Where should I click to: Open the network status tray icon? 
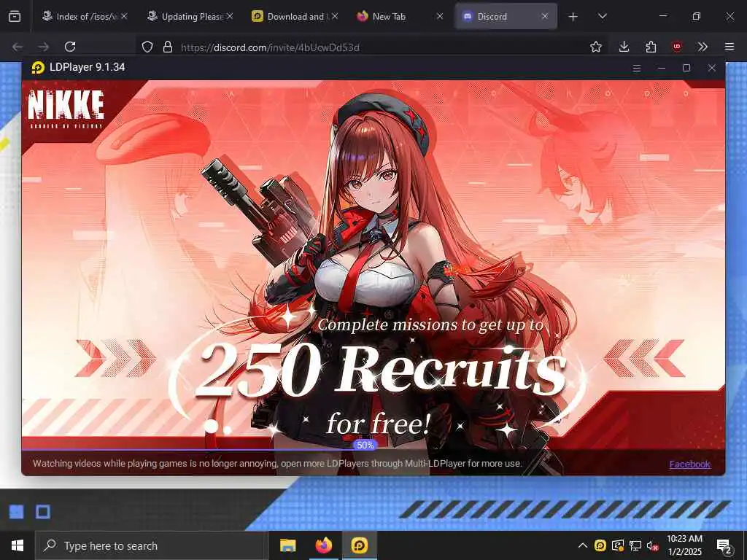pyautogui.click(x=635, y=545)
